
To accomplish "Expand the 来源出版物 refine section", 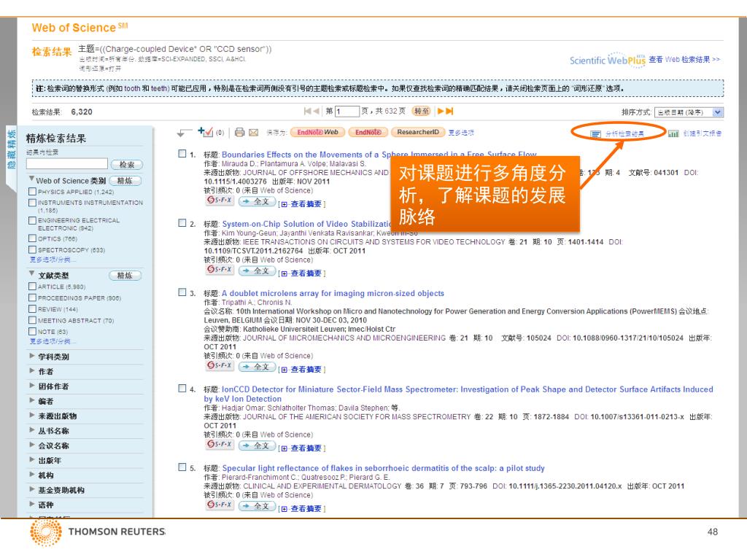I will [x=31, y=415].
